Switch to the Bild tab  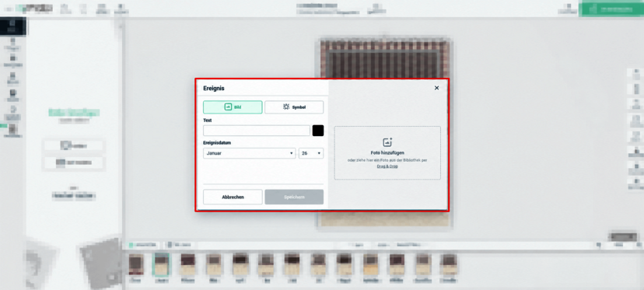pos(233,107)
